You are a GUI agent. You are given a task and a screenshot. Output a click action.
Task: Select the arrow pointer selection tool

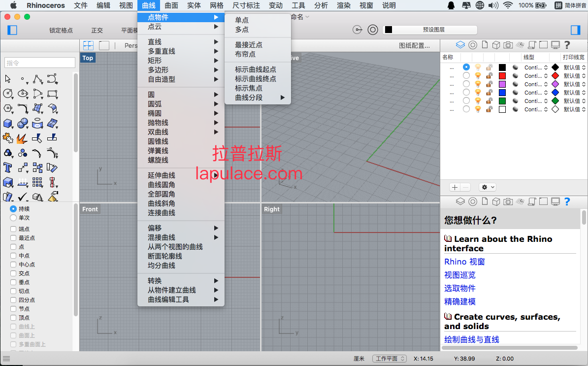click(8, 79)
